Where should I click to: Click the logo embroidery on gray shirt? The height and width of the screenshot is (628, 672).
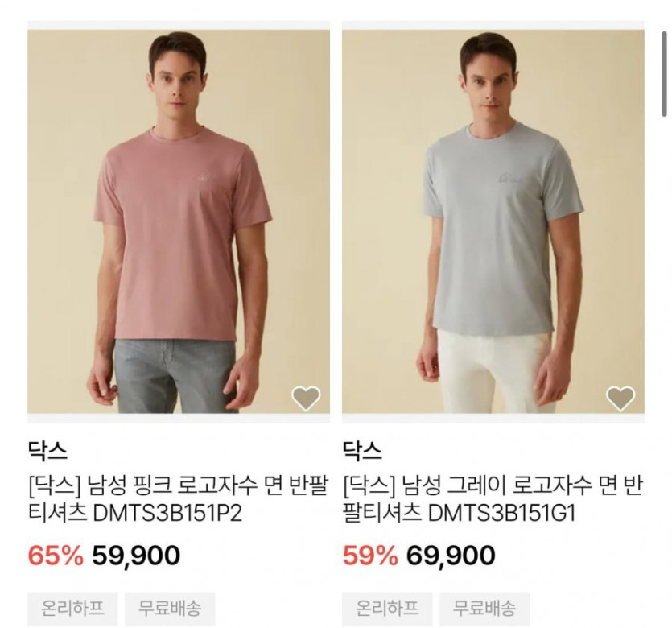tap(509, 177)
